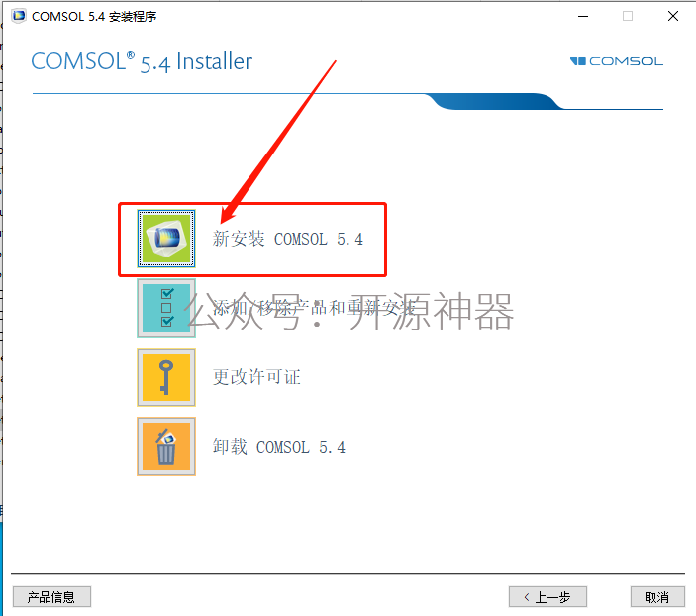The width and height of the screenshot is (696, 616).
Task: Click the COMSOL 5.4 Installer heading
Action: click(142, 61)
